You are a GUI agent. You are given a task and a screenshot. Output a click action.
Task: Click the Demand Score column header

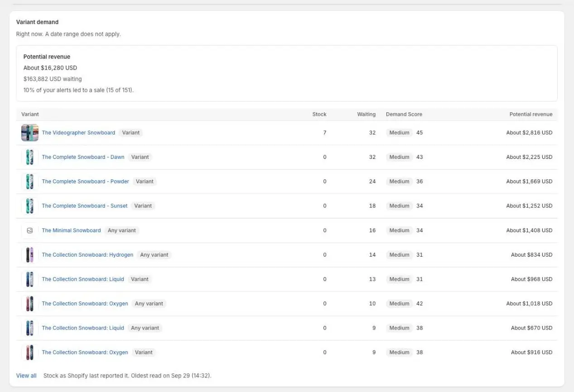coord(404,115)
